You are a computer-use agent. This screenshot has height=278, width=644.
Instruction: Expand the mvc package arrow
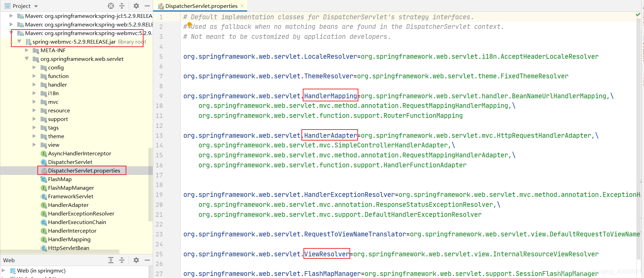[34, 102]
